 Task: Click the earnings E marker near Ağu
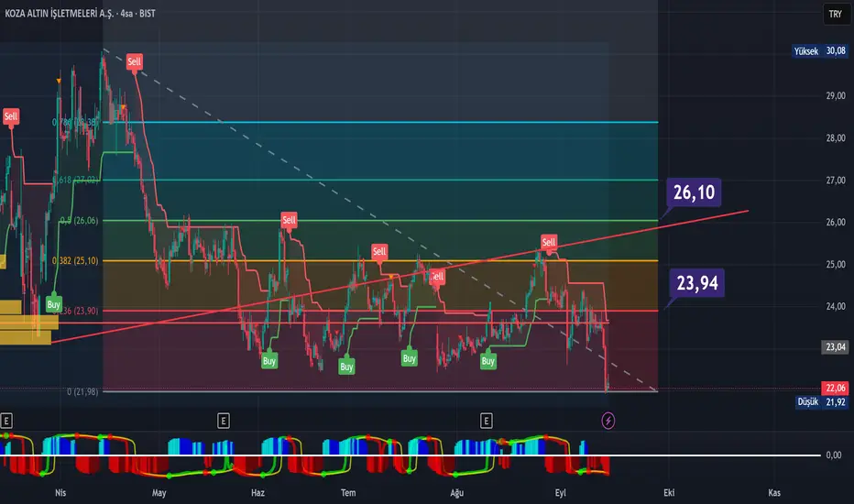coord(487,421)
